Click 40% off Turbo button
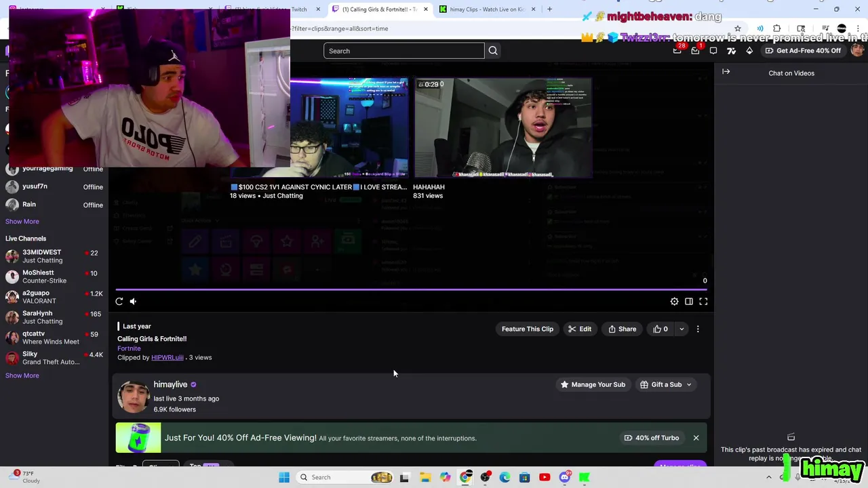The width and height of the screenshot is (868, 488). (x=651, y=438)
